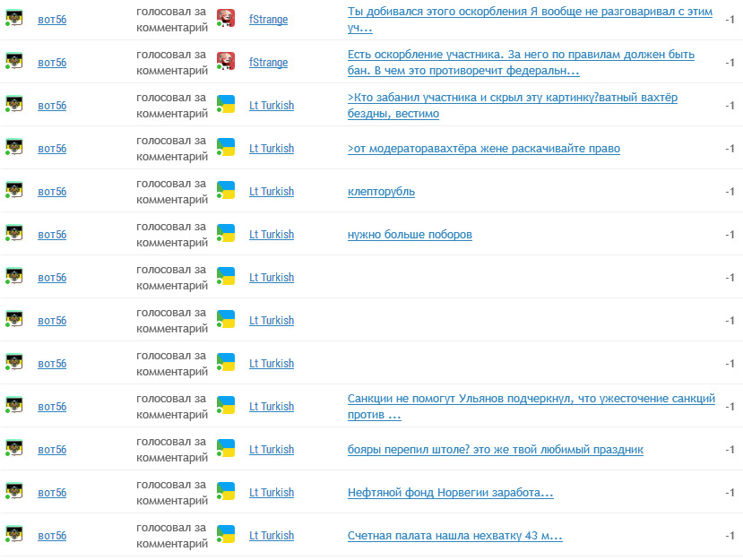Image resolution: width=743 pixels, height=560 pixels.
Task: Open вот56 username link in ">от модераторавахтёра" row
Action: tap(52, 149)
